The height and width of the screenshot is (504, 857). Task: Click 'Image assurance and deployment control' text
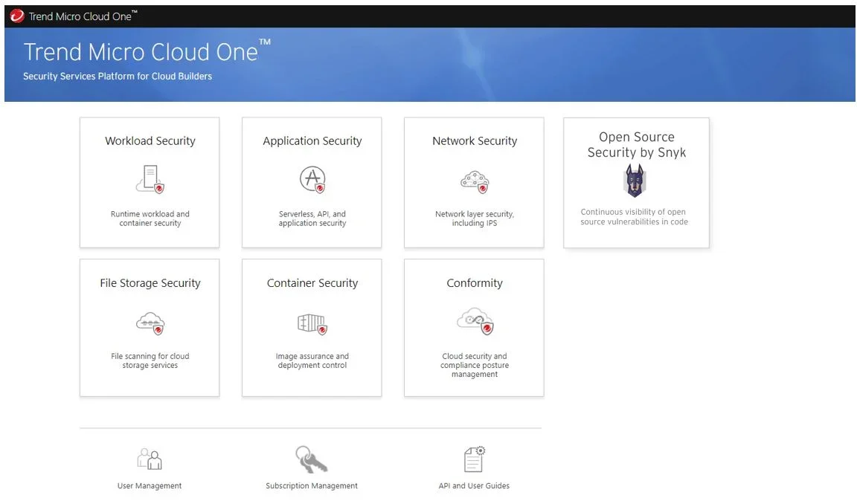(x=311, y=361)
